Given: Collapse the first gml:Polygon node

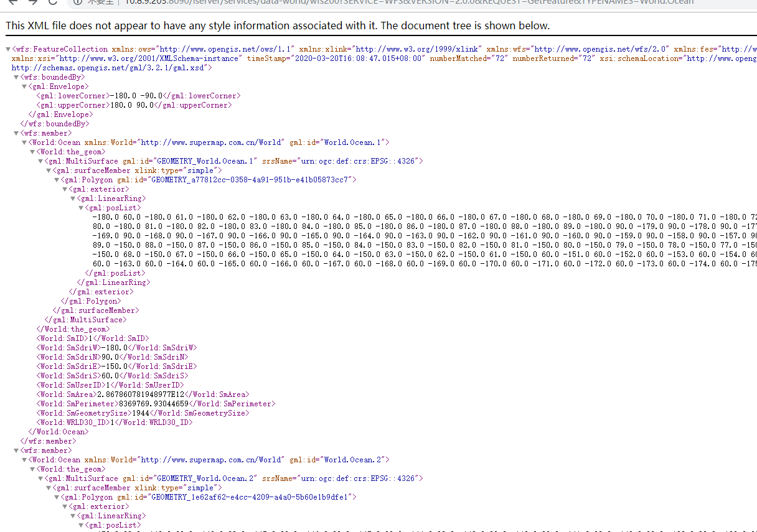Looking at the screenshot, I should coord(56,179).
